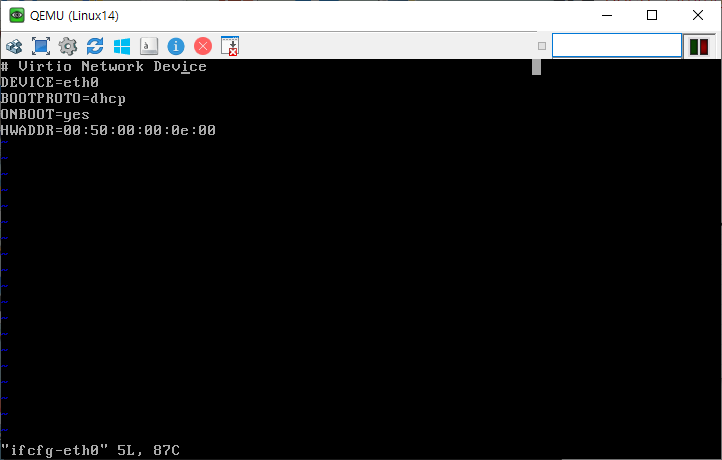
Task: Click the "DEVICE=eth0" line
Action: 50,82
